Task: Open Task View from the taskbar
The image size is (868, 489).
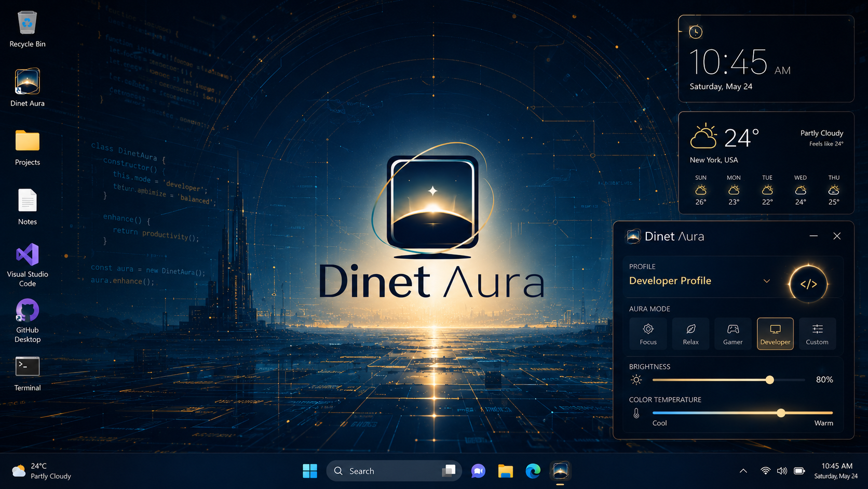Action: pyautogui.click(x=449, y=471)
